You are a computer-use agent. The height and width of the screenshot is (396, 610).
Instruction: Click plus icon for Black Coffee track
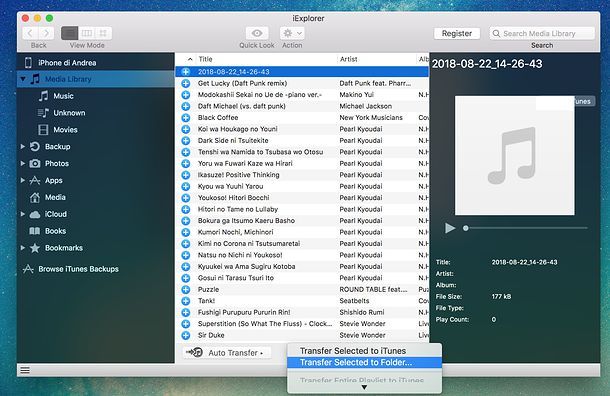click(186, 117)
